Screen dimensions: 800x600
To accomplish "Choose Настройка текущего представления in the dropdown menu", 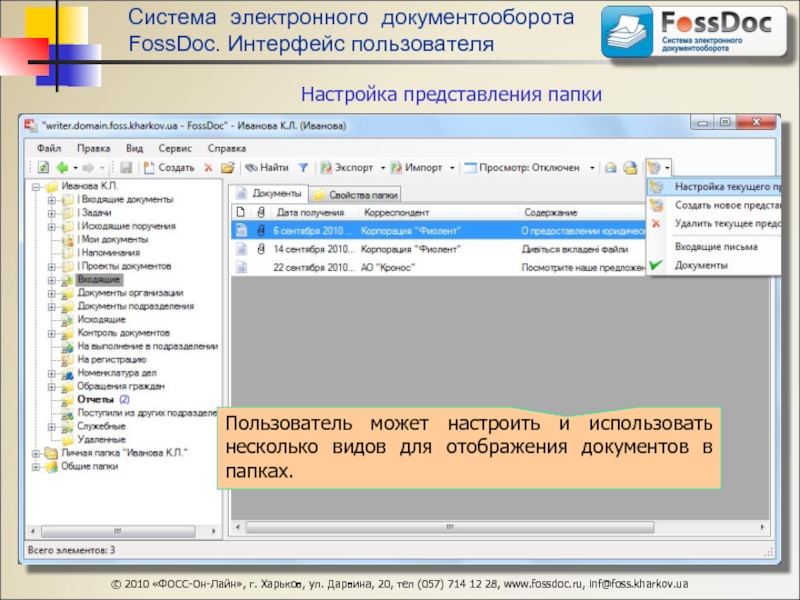I will pyautogui.click(x=713, y=187).
